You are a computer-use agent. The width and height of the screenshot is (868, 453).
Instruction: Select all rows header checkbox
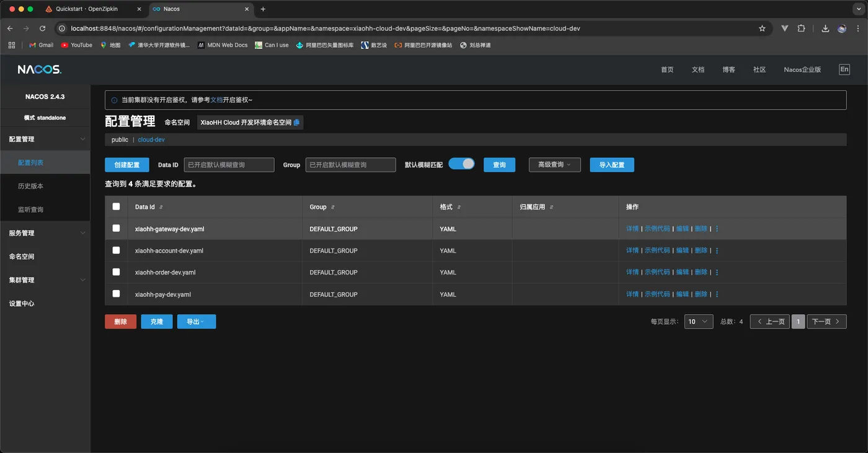pyautogui.click(x=116, y=206)
